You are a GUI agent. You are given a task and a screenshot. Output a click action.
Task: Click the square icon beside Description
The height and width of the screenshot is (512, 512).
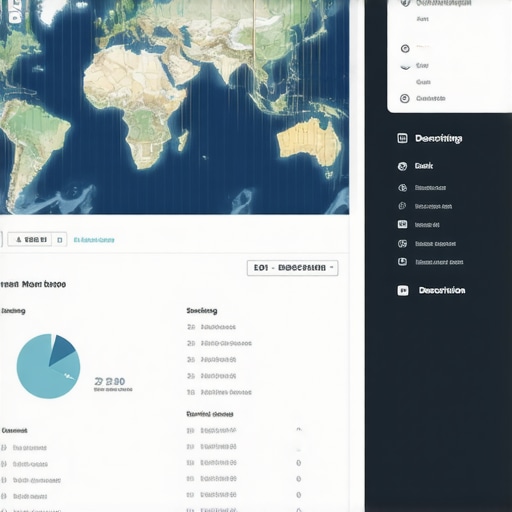pos(403,290)
